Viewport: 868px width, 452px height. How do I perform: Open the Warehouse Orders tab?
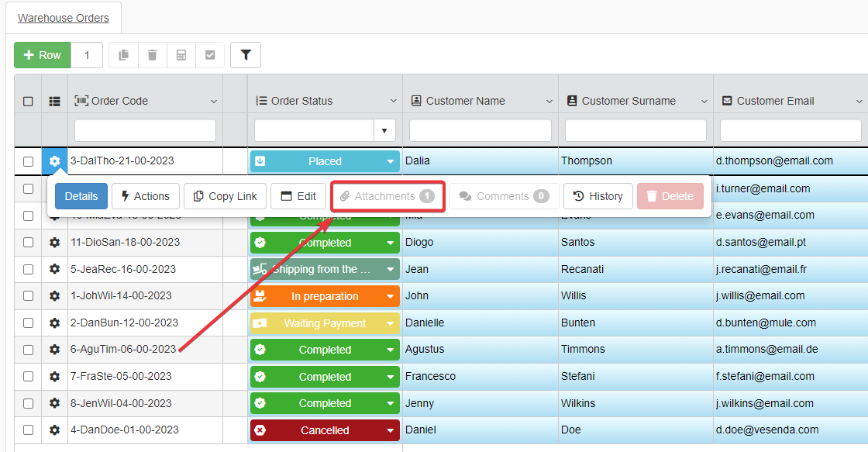tap(64, 18)
